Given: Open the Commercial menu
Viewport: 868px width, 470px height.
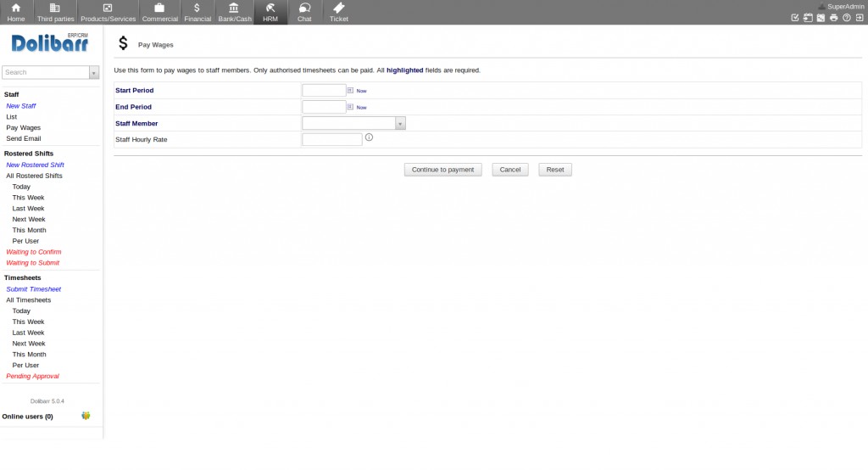Looking at the screenshot, I should [x=160, y=12].
